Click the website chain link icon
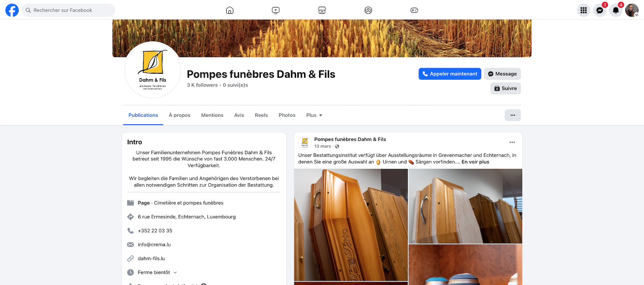This screenshot has width=644, height=285. click(x=131, y=259)
